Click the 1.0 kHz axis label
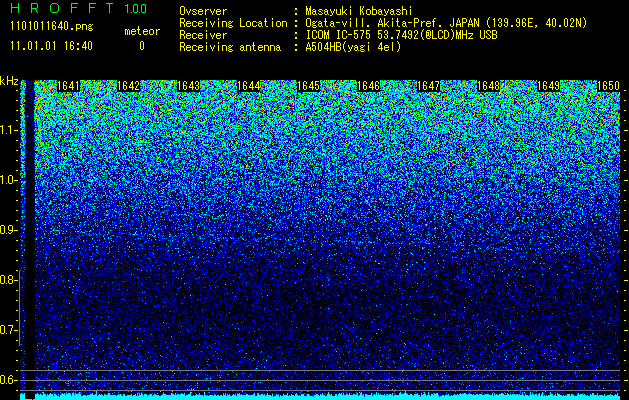The height and width of the screenshot is (400, 629). click(8, 180)
